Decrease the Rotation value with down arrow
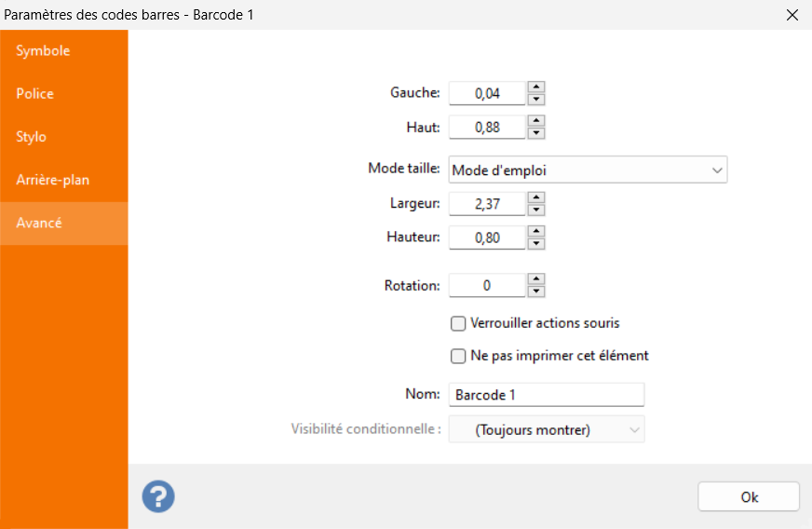Image resolution: width=812 pixels, height=529 pixels. click(x=536, y=292)
